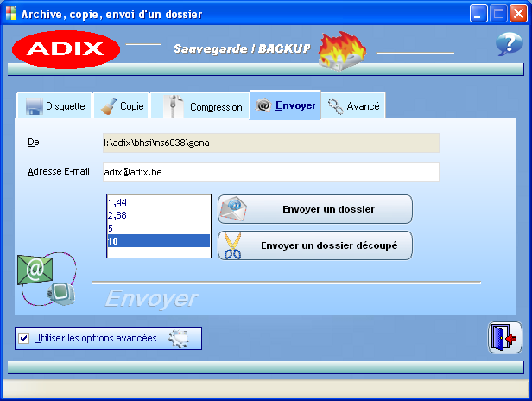The height and width of the screenshot is (401, 532).
Task: Select the Envoyer tab
Action: (285, 105)
